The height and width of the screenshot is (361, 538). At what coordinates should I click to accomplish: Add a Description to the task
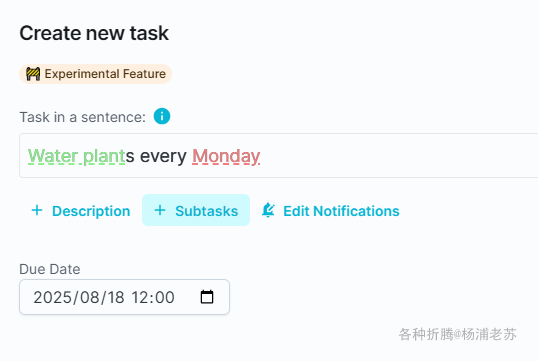click(81, 210)
